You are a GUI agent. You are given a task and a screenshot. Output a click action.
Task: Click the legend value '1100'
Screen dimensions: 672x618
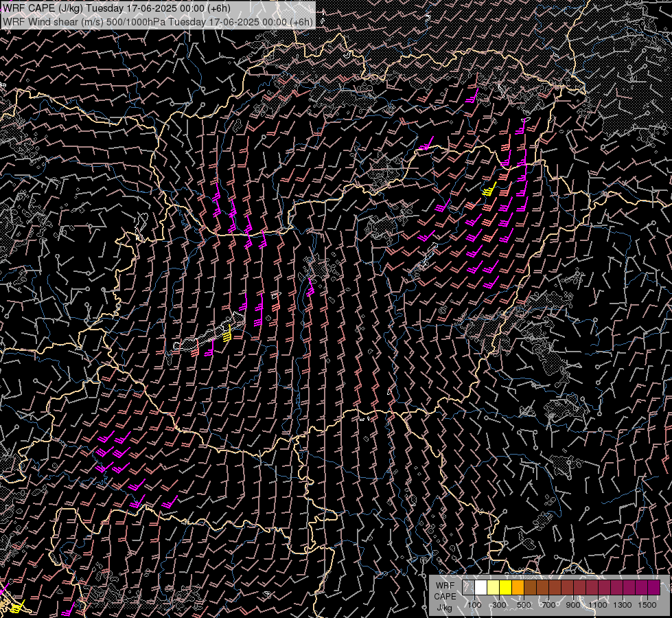click(x=597, y=605)
